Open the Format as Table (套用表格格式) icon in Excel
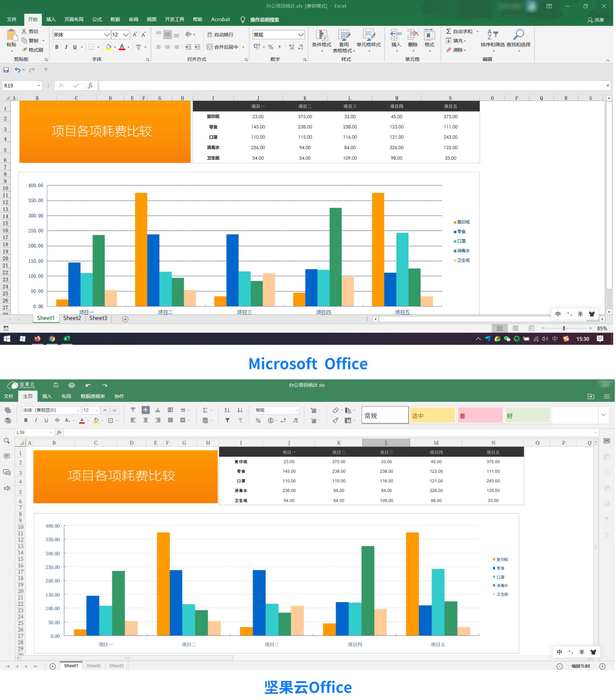The image size is (616, 700). (x=344, y=35)
